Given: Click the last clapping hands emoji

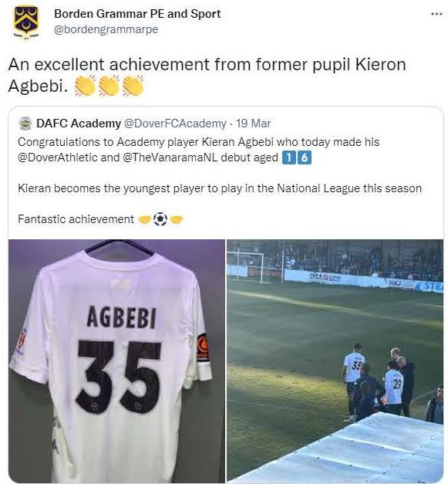Looking at the screenshot, I should 133,86.
